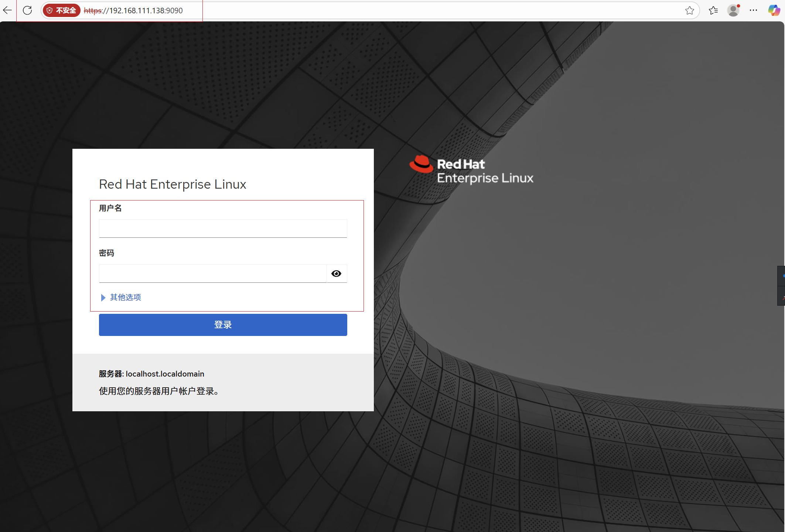This screenshot has height=532, width=785.
Task: Bookmark page with the star icon
Action: pyautogui.click(x=689, y=10)
